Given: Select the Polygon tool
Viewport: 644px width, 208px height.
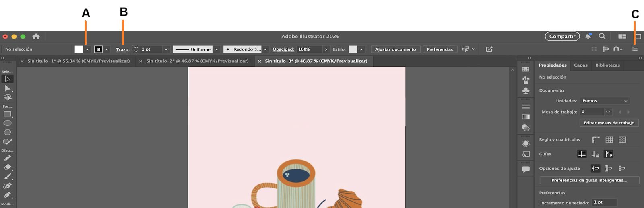Looking at the screenshot, I should (7, 132).
